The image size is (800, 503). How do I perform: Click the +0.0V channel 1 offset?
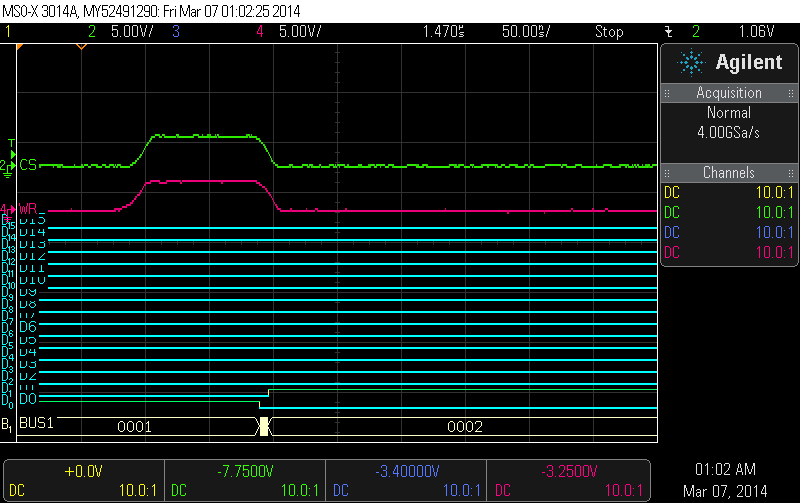point(83,471)
